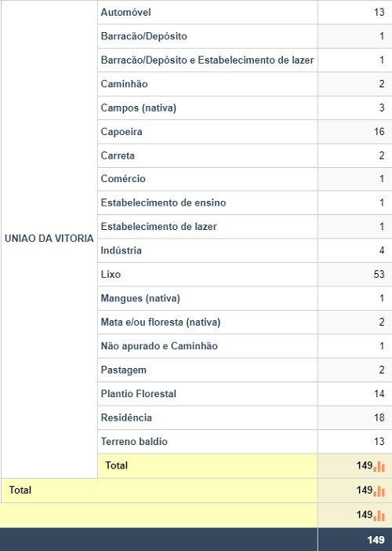Click the Lixo value 53
The width and height of the screenshot is (392, 551).
coord(379,274)
